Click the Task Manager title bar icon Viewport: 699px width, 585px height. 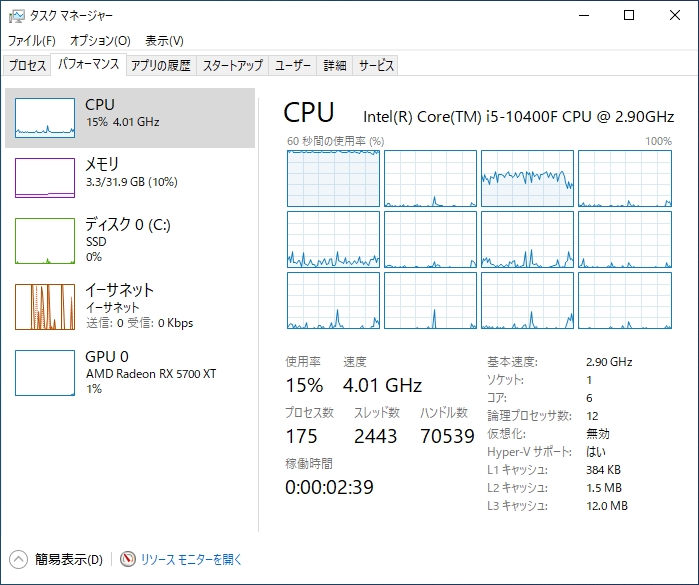coord(16,16)
